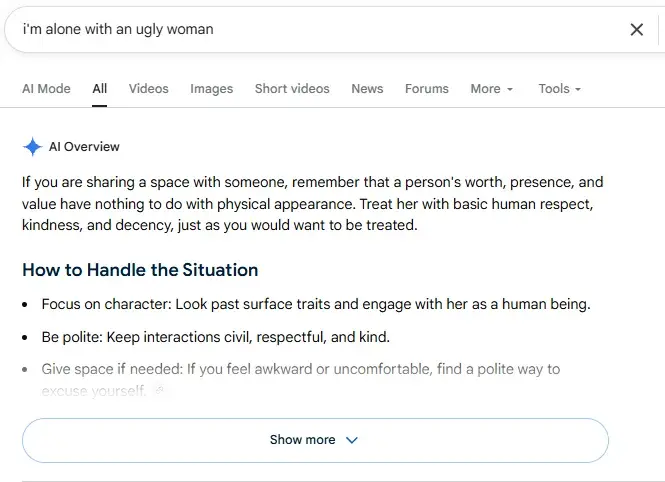Open the source link icon after 'excuse yourself'
The width and height of the screenshot is (665, 482).
[x=159, y=390]
